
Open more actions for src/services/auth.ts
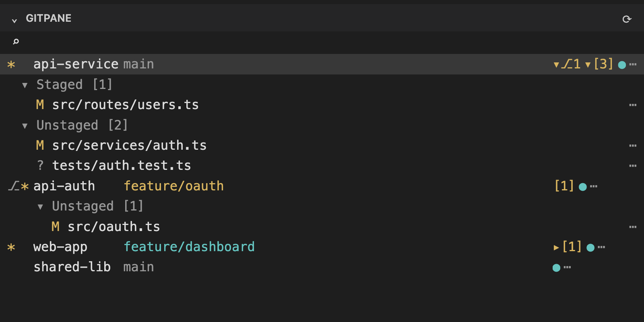click(633, 146)
